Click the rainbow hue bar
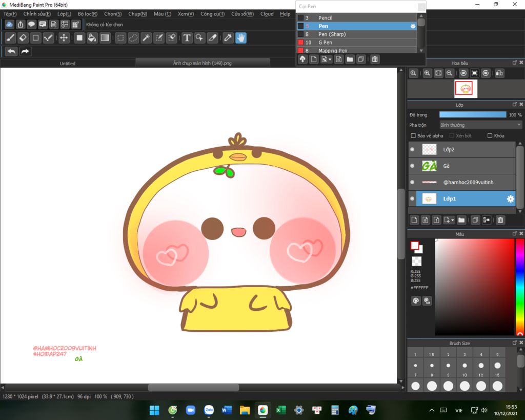Screen dimensions: 525x420 [x=520, y=287]
